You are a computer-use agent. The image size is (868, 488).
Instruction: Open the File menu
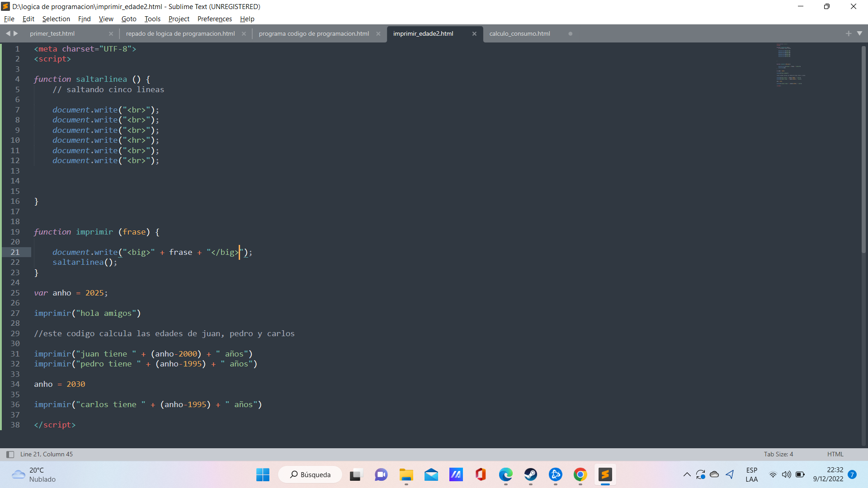click(x=9, y=19)
